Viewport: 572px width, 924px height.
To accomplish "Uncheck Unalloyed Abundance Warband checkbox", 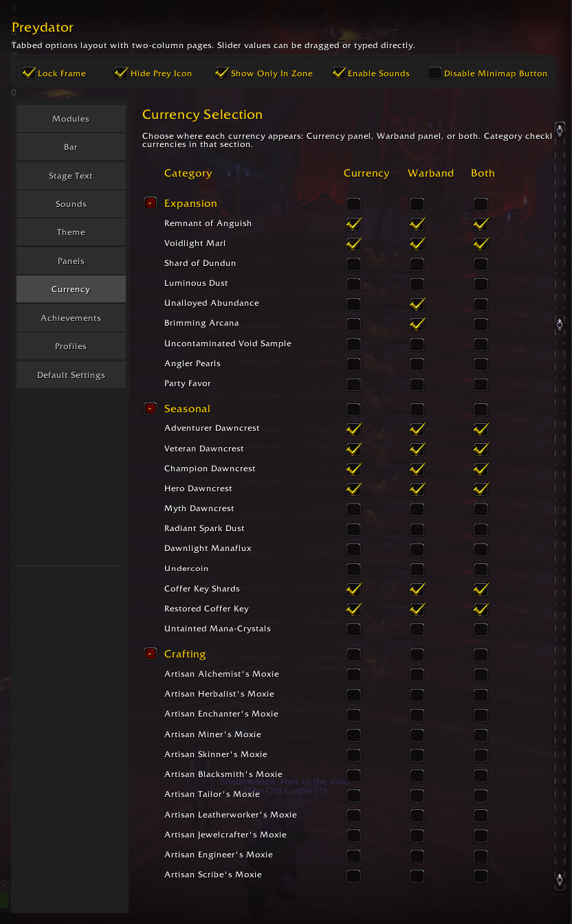I will click(x=417, y=304).
